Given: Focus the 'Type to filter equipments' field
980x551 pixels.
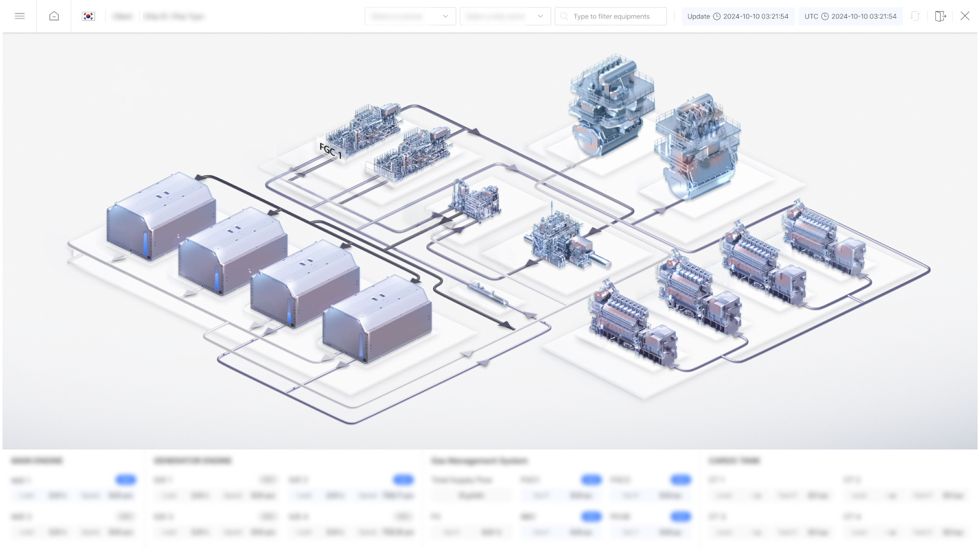Looking at the screenshot, I should coord(611,17).
